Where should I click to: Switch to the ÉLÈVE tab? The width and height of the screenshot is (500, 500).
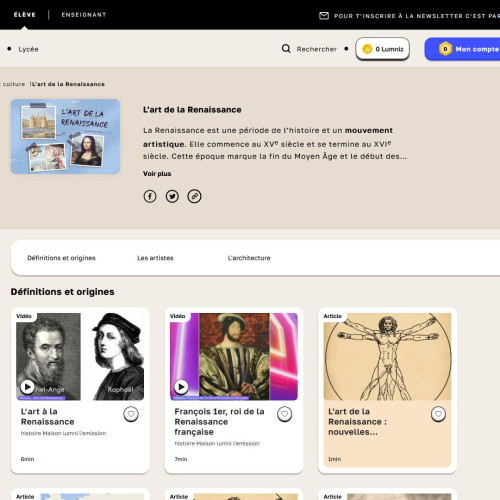25,15
